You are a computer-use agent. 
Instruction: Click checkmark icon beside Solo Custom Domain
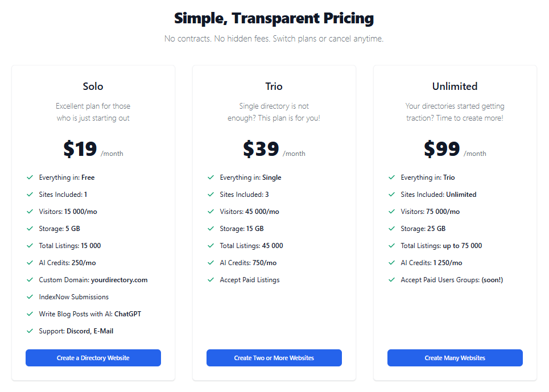coord(30,280)
